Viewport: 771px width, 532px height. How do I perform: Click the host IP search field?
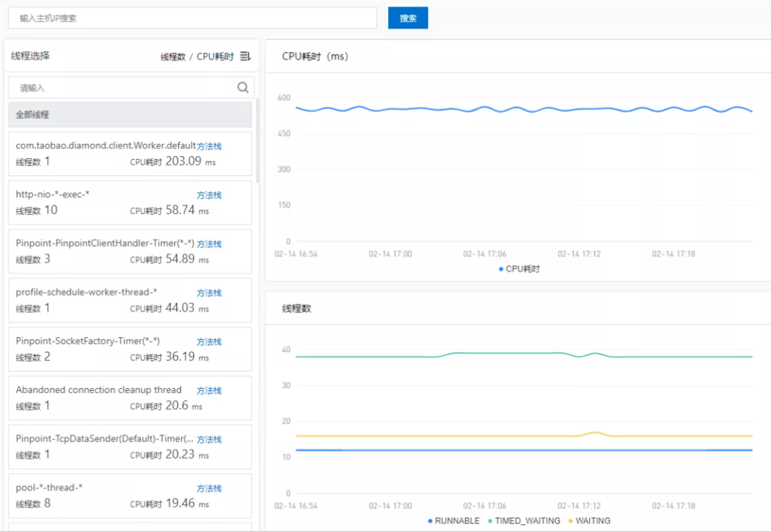193,19
